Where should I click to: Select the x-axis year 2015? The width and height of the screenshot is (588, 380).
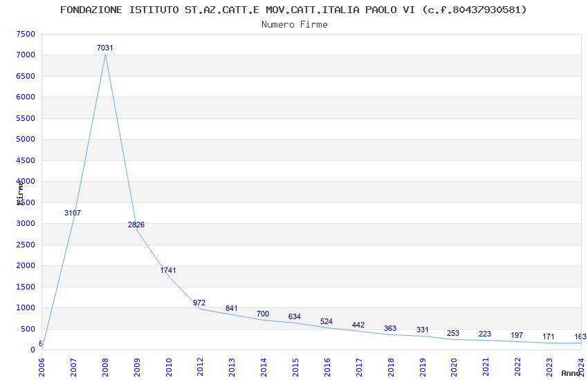295,367
